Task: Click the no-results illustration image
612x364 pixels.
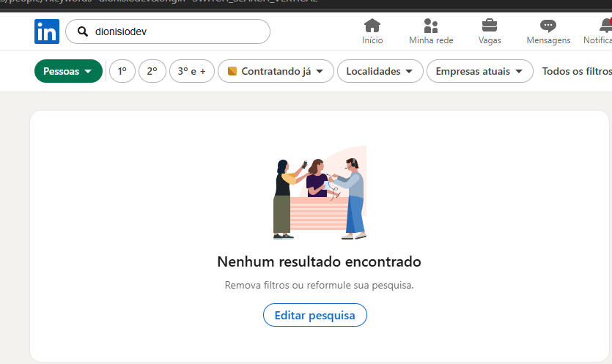Action: (320, 193)
